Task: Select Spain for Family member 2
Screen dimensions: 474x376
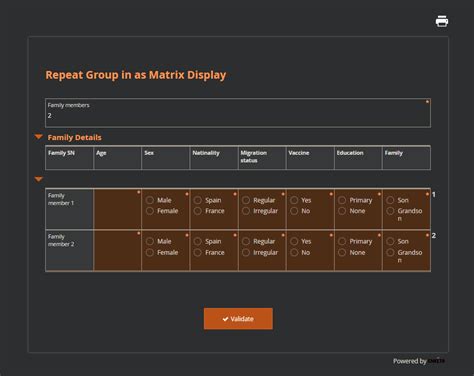Action: pyautogui.click(x=198, y=241)
